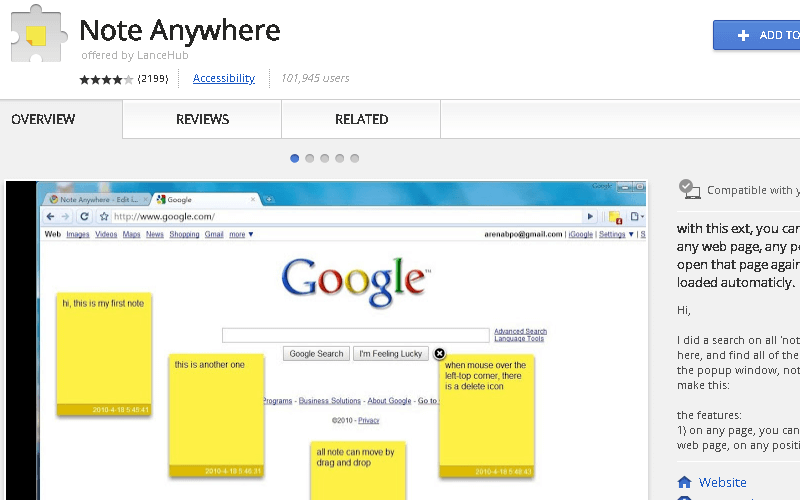Image resolution: width=800 pixels, height=500 pixels.
Task: Select the first carousel dot
Action: tap(294, 158)
